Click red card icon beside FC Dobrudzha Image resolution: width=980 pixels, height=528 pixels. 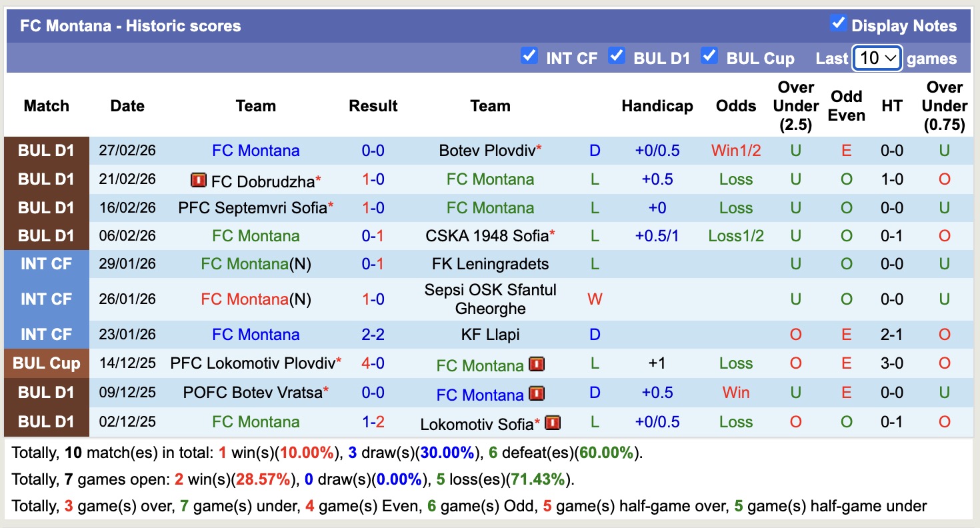click(x=198, y=180)
